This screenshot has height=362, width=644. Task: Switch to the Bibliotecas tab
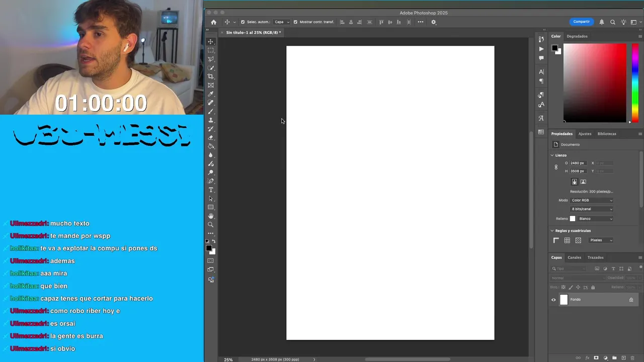click(x=607, y=134)
